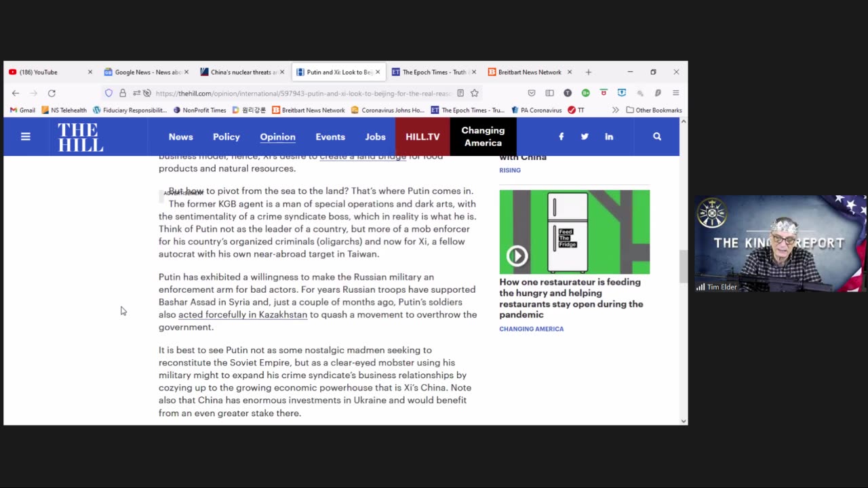Click The Hill logo

pyautogui.click(x=80, y=137)
